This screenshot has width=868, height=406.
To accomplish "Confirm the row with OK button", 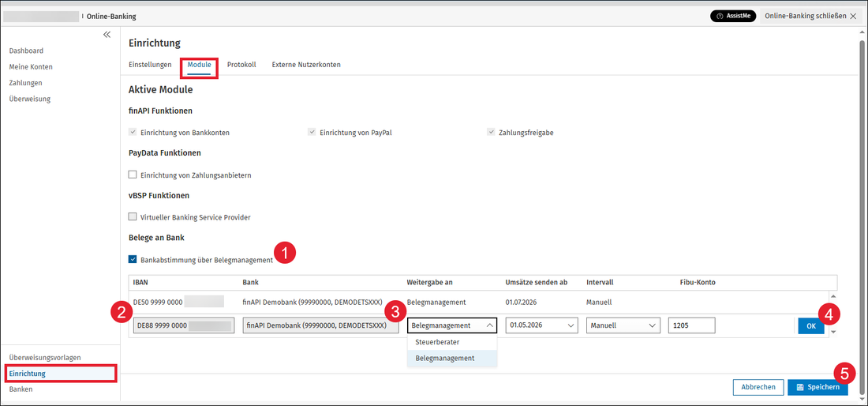I will [x=811, y=326].
